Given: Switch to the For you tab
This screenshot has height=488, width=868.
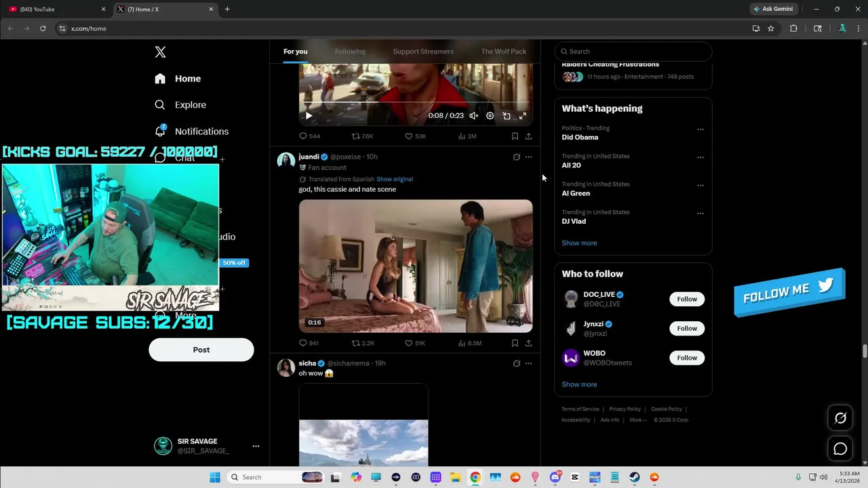Looking at the screenshot, I should (295, 52).
